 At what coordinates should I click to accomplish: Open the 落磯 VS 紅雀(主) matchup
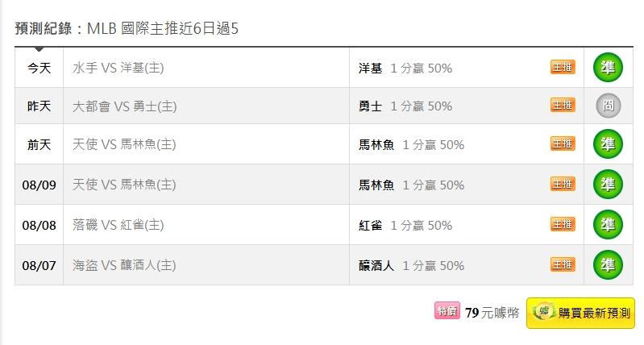(x=118, y=225)
